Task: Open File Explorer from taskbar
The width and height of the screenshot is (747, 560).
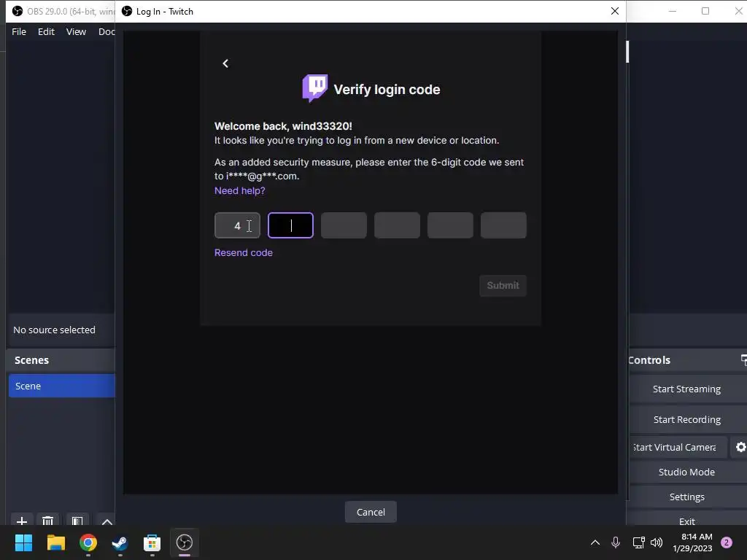Action: coord(55,542)
